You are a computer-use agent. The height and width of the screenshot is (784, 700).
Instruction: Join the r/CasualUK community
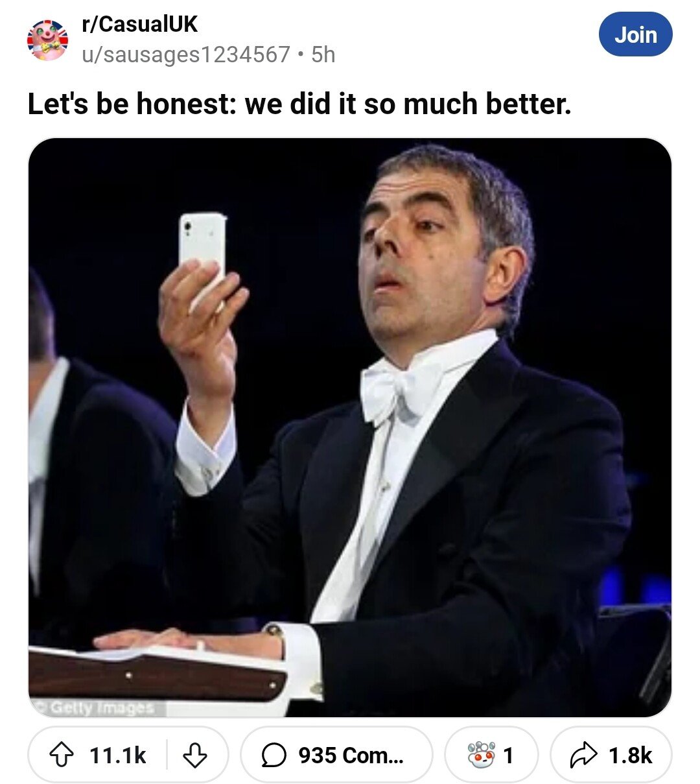635,34
